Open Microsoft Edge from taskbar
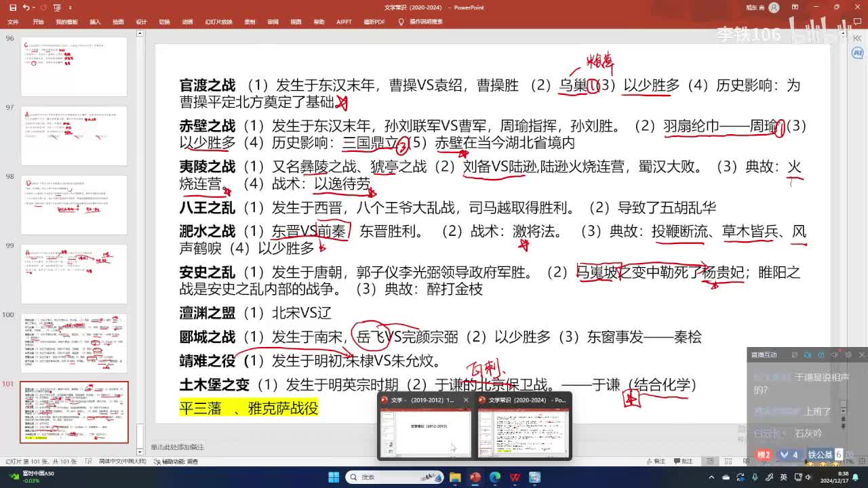This screenshot has height=488, width=868. pyautogui.click(x=495, y=477)
